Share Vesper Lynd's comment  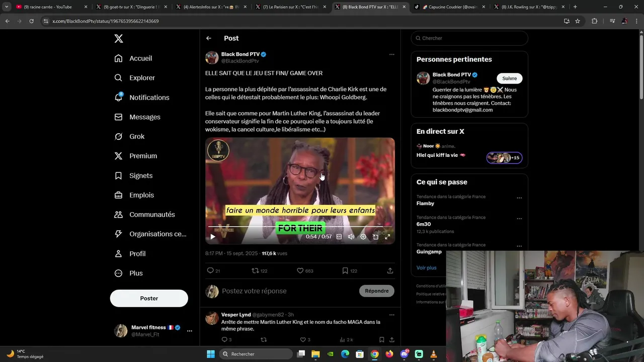pyautogui.click(x=392, y=340)
